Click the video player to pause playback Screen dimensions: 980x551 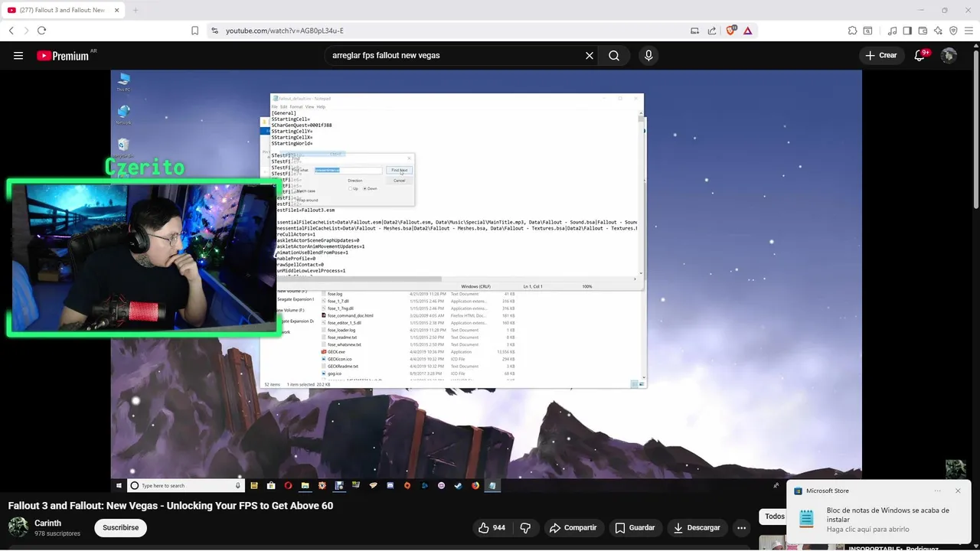click(486, 280)
